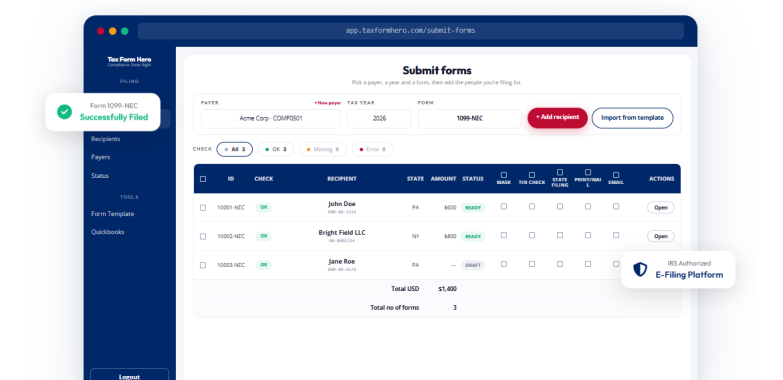This screenshot has height=380, width=783.
Task: Click the READY status for Bright Field LLC
Action: pos(473,236)
